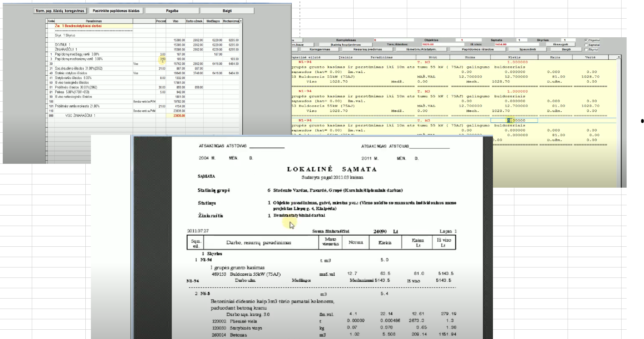Click scroll-up arrow beside Mechanizmai column

[x=241, y=21]
